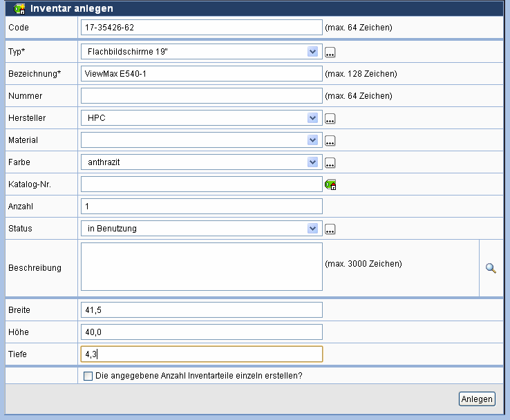Image resolution: width=510 pixels, height=420 pixels.
Task: Click the empty Nummer field
Action: tap(201, 96)
